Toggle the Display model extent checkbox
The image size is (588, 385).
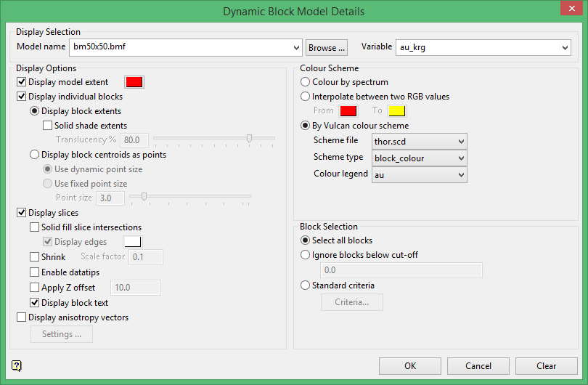[x=22, y=82]
